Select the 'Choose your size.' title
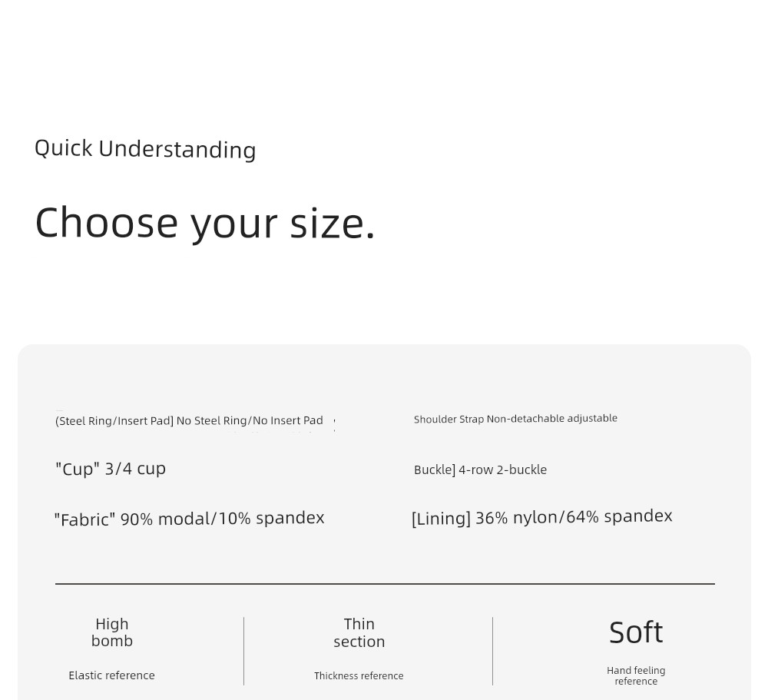768x700 pixels. pos(205,224)
